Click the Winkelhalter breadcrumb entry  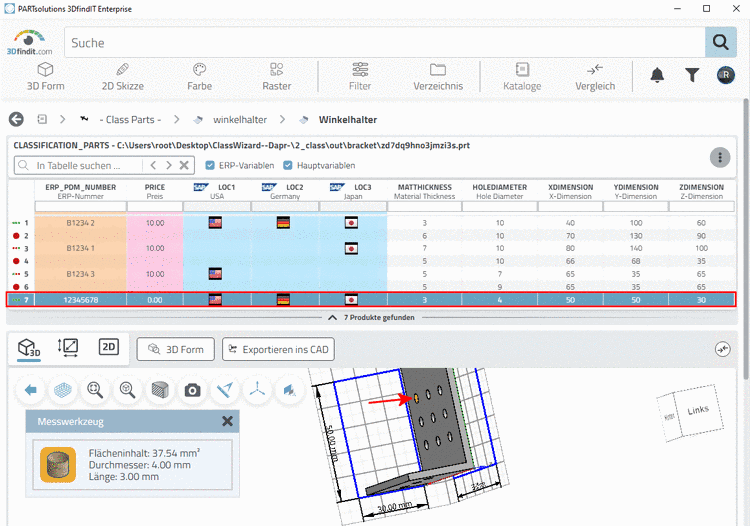[x=348, y=120]
